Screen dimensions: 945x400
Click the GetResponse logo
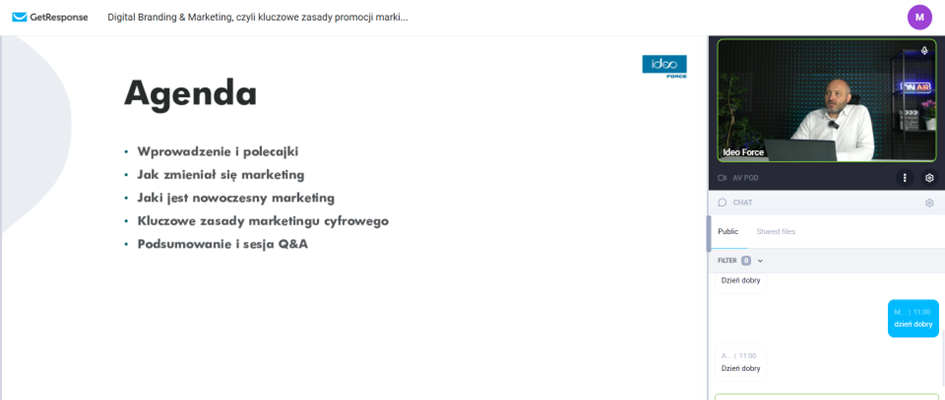[50, 17]
